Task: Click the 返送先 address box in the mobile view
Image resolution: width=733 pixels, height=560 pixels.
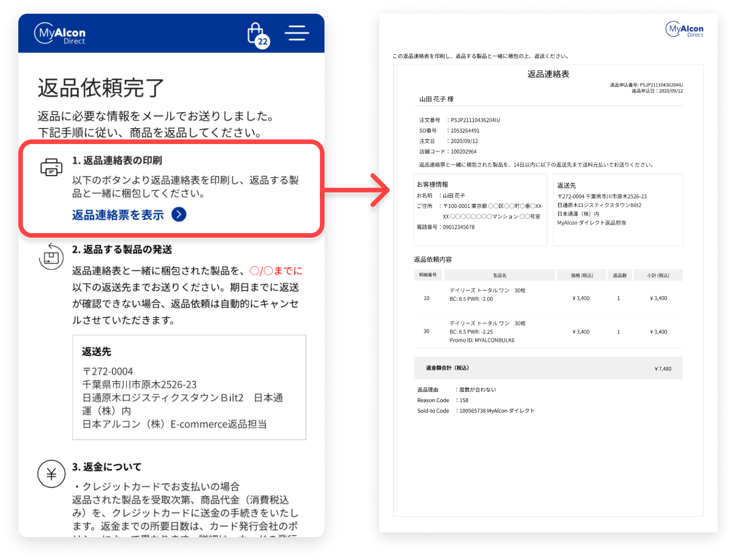Action: (189, 387)
